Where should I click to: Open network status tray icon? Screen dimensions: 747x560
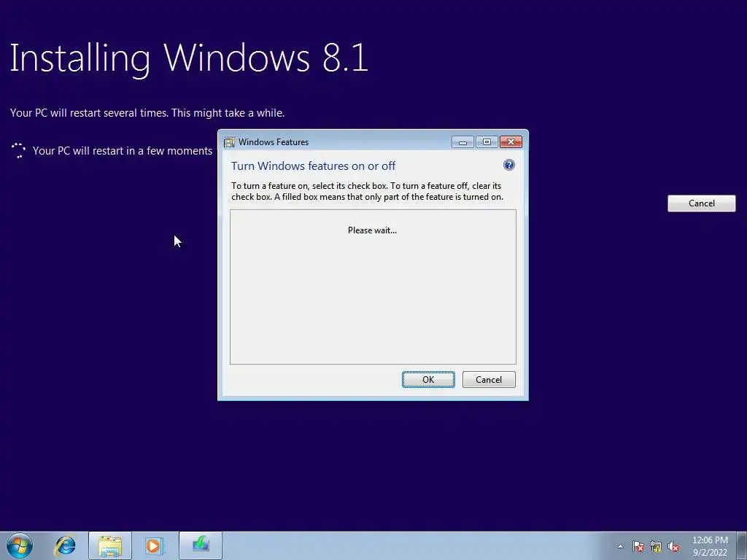656,546
